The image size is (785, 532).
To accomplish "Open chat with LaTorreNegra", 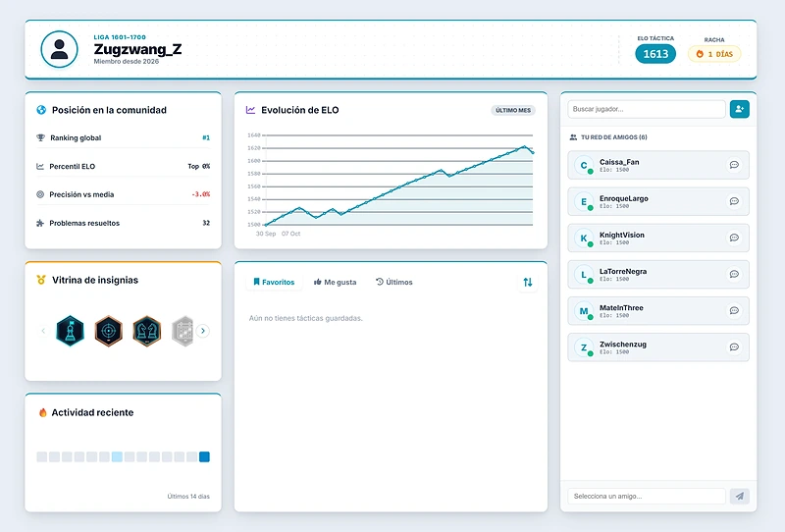I will tap(734, 274).
